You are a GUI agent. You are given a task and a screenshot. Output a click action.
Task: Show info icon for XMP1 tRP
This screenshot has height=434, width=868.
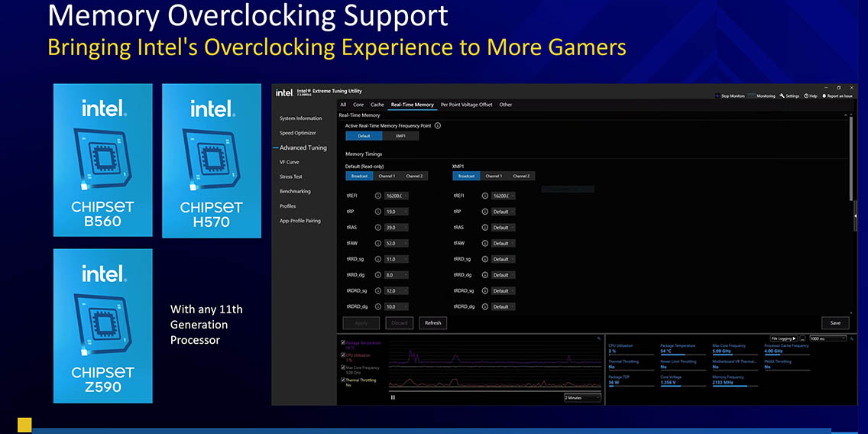(485, 212)
